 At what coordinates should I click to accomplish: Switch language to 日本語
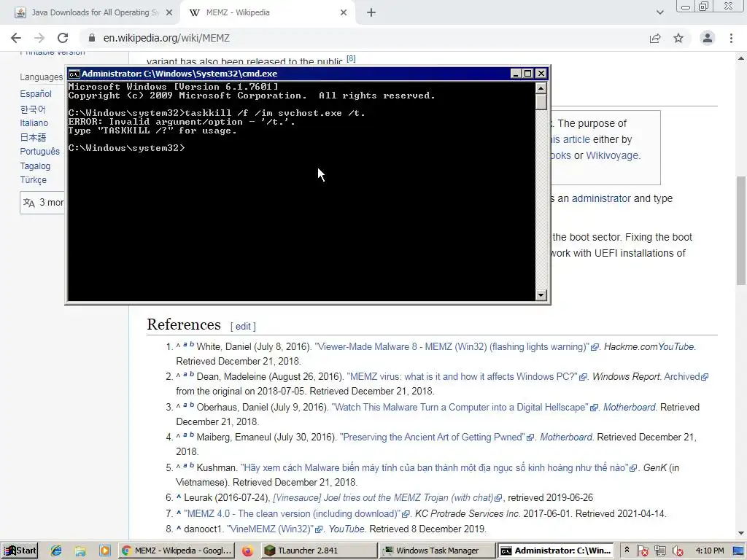(33, 137)
